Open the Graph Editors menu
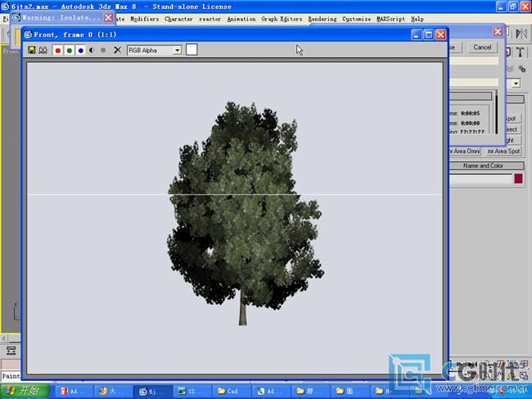This screenshot has width=532, height=399. pos(282,19)
